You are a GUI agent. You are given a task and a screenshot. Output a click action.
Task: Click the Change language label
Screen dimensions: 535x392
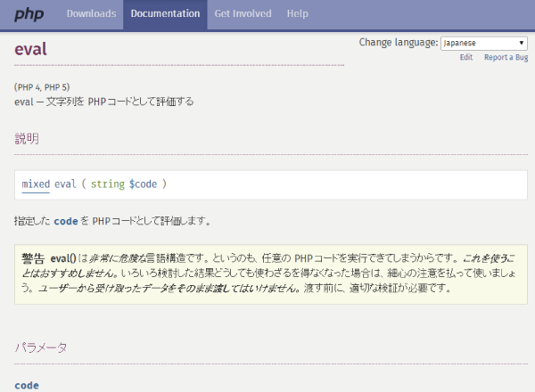click(x=399, y=43)
